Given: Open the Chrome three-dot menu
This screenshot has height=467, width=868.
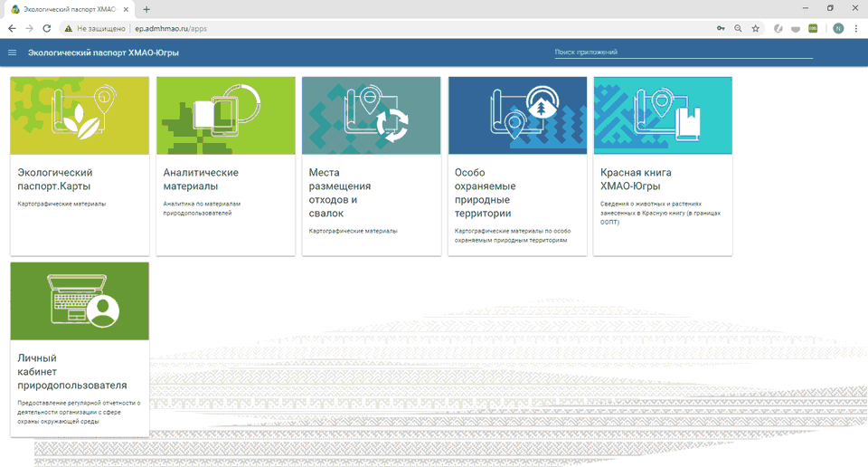Looking at the screenshot, I should (x=856, y=28).
